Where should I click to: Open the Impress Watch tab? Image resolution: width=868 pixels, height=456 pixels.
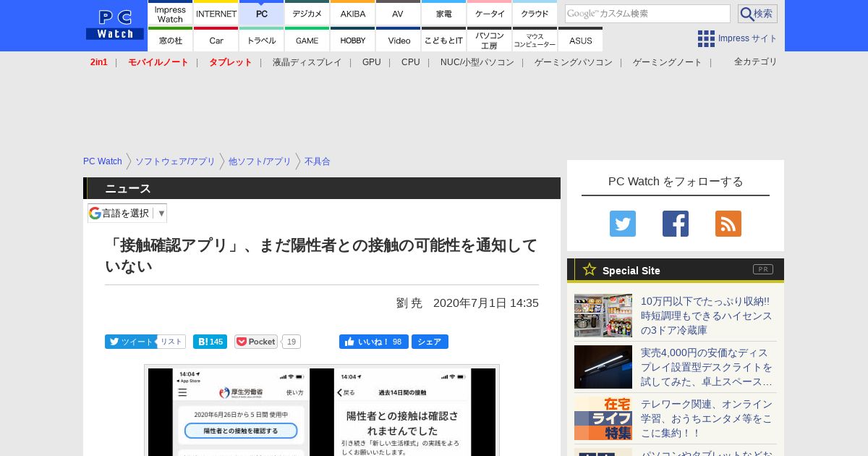coord(171,13)
